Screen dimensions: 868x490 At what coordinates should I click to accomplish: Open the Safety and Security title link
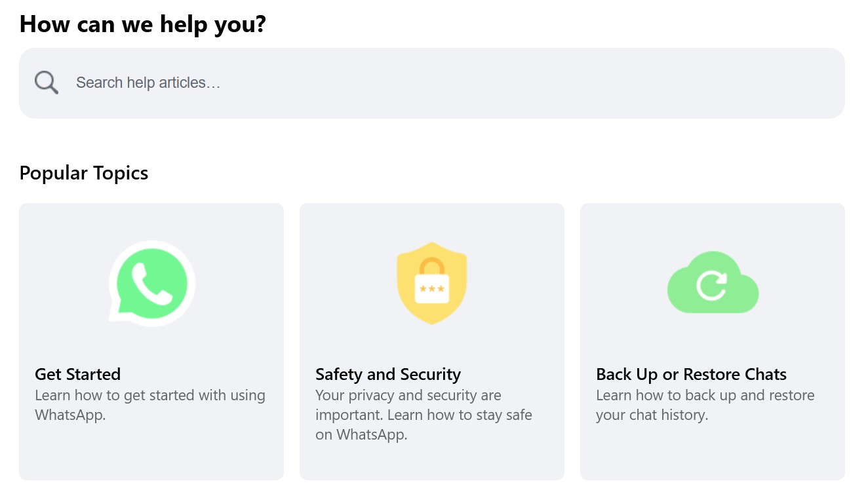click(387, 374)
